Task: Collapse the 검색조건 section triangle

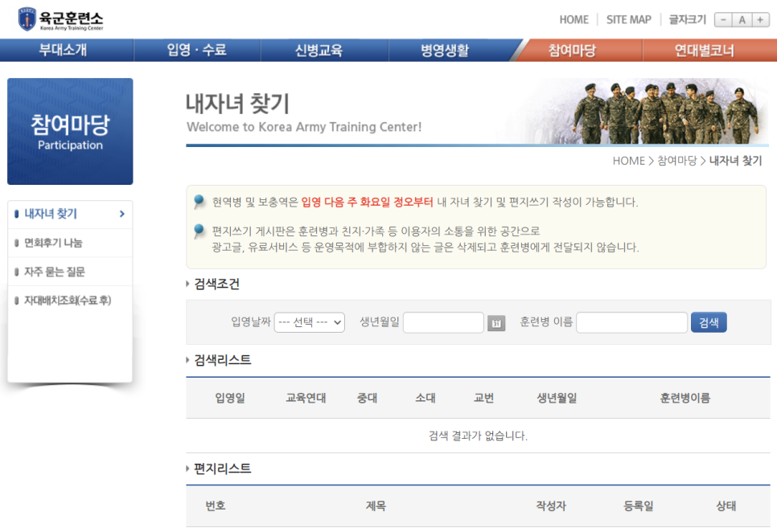Action: pyautogui.click(x=187, y=284)
